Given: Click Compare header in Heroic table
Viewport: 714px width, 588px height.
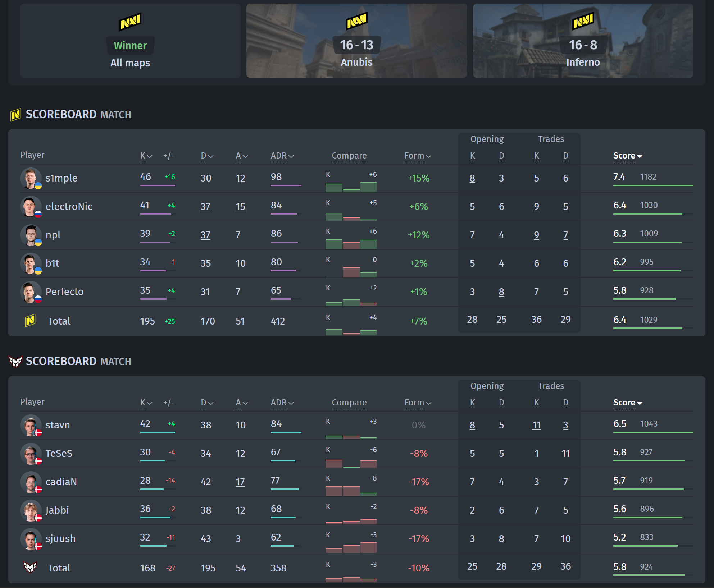Looking at the screenshot, I should [349, 403].
